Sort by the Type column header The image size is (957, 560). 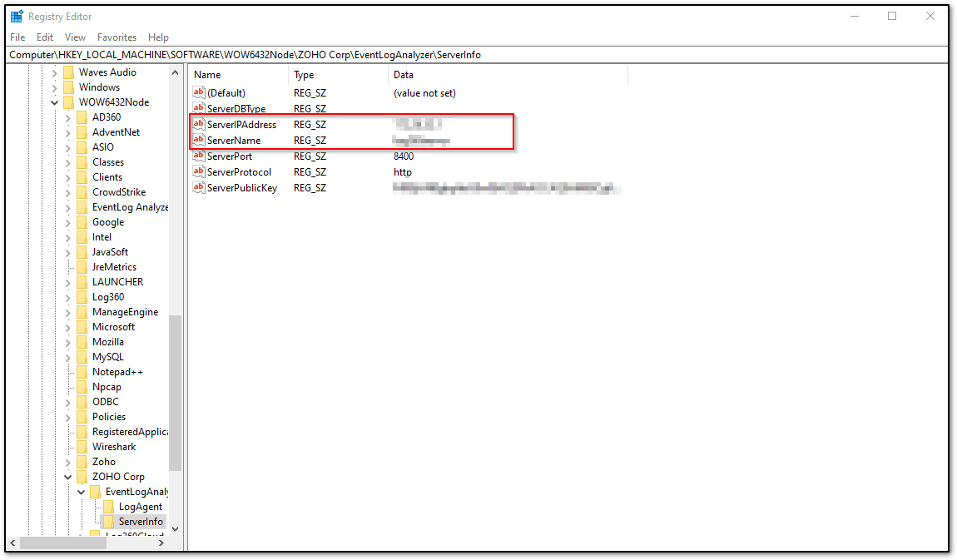tap(338, 74)
